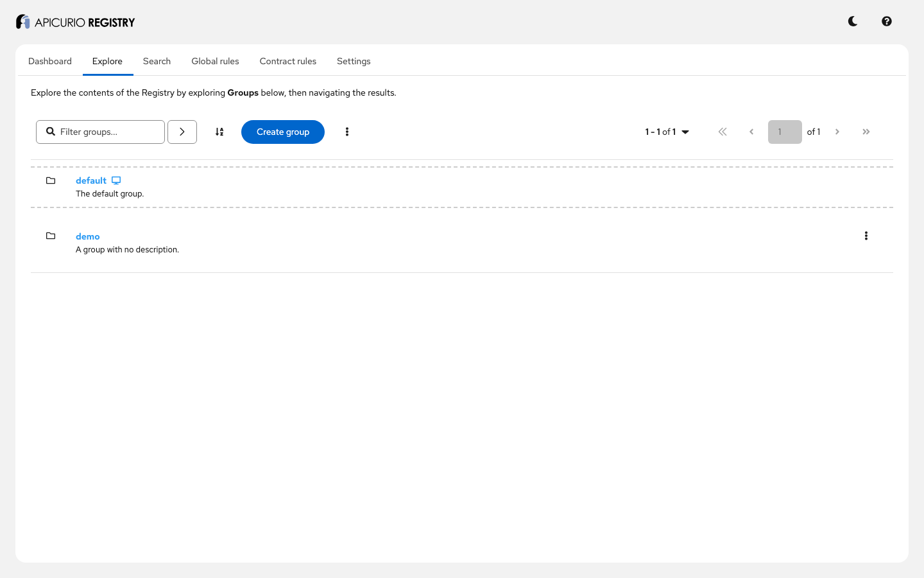Toggle dark mode moon icon
Viewport: 924px width, 578px height.
click(x=853, y=21)
